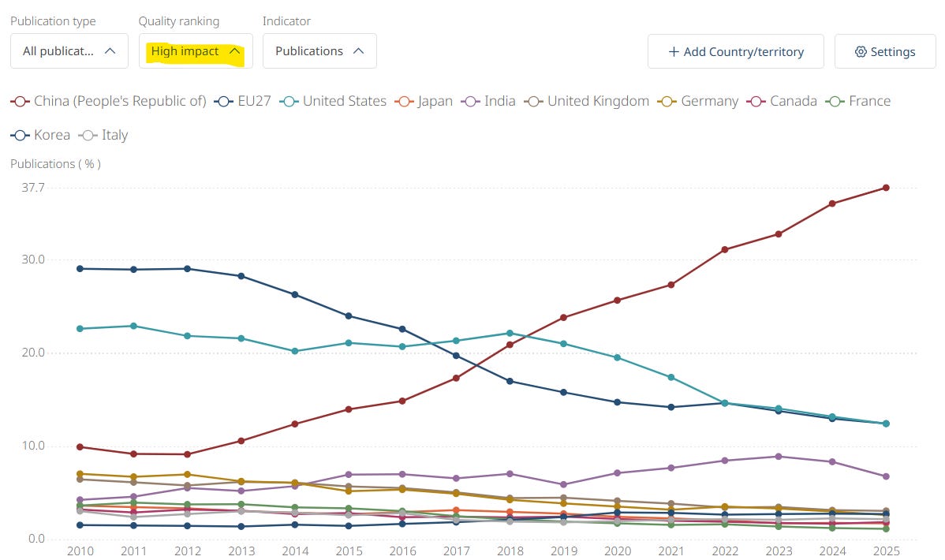Toggle the EU27 legend marker icon
Image resolution: width=945 pixels, height=560 pixels.
(223, 101)
